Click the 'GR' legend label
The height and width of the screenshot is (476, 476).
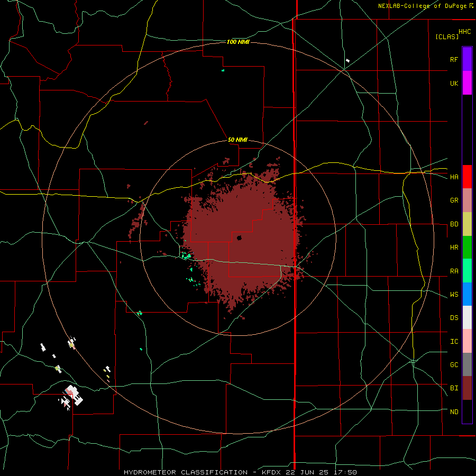click(454, 200)
